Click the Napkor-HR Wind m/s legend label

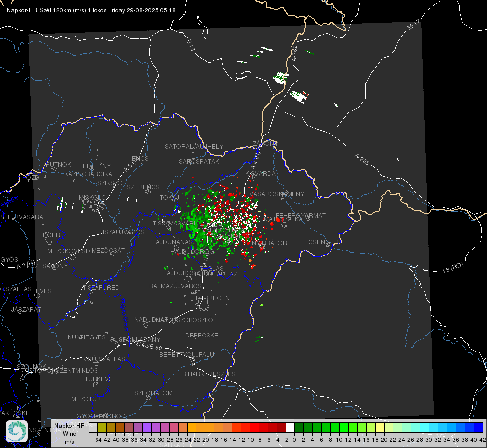pyautogui.click(x=69, y=433)
